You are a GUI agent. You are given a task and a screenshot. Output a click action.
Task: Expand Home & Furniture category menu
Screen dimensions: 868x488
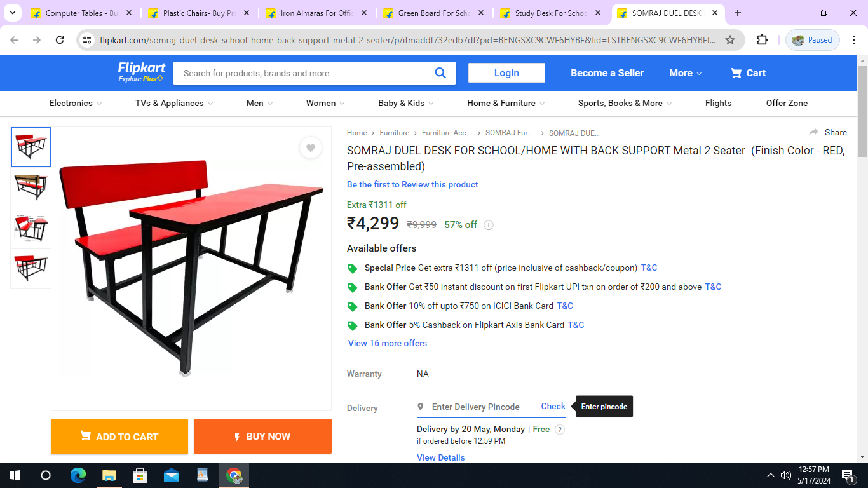pyautogui.click(x=506, y=103)
